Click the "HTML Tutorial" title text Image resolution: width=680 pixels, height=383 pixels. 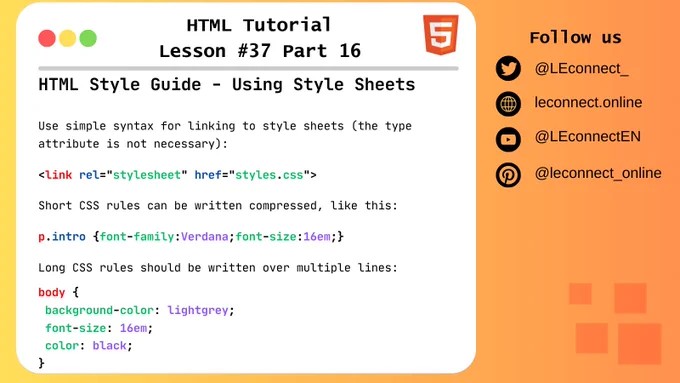tap(259, 25)
